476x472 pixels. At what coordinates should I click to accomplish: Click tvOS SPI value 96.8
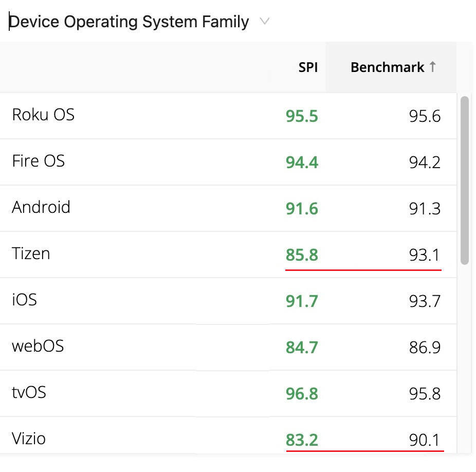point(302,394)
